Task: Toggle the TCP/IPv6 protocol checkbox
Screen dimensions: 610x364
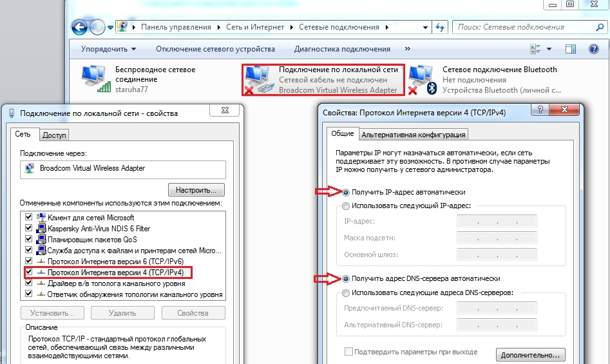Action: pos(28,261)
